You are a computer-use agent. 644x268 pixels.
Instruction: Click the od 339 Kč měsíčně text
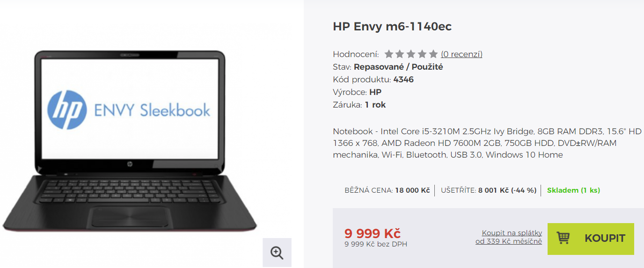click(509, 241)
